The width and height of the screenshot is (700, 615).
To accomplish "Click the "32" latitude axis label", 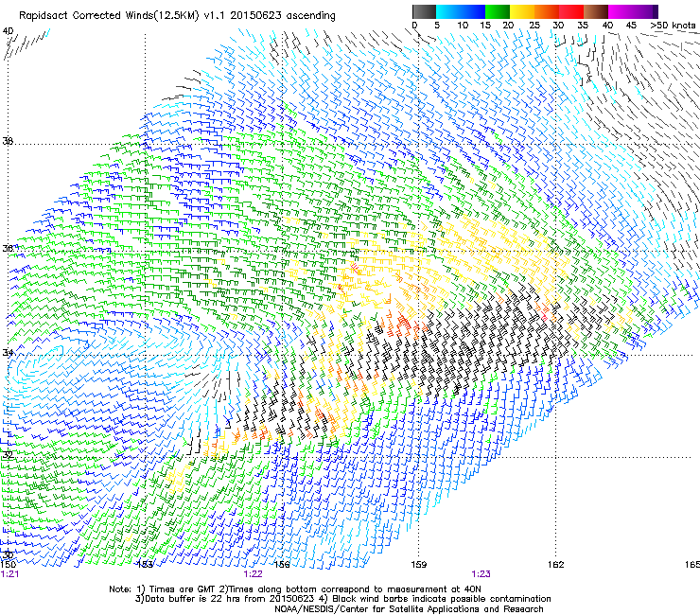I will [8, 455].
